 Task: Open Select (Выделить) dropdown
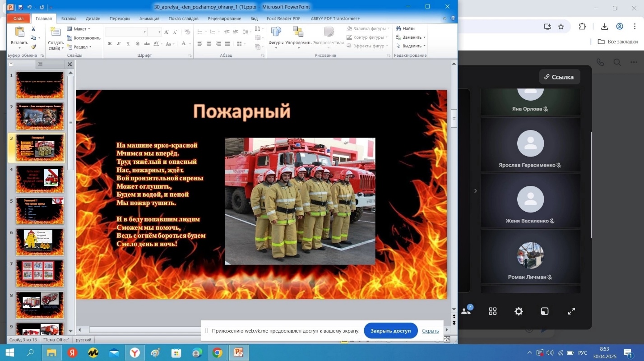pyautogui.click(x=411, y=46)
